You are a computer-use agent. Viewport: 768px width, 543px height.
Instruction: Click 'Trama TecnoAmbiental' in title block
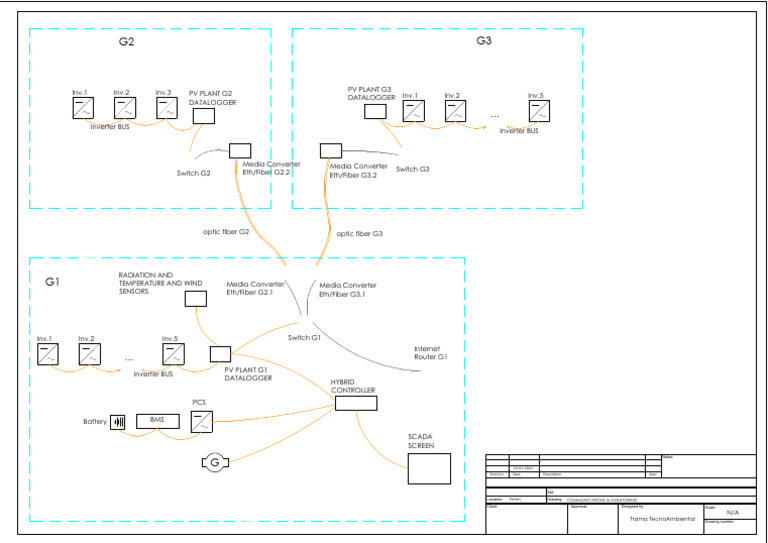[x=662, y=519]
